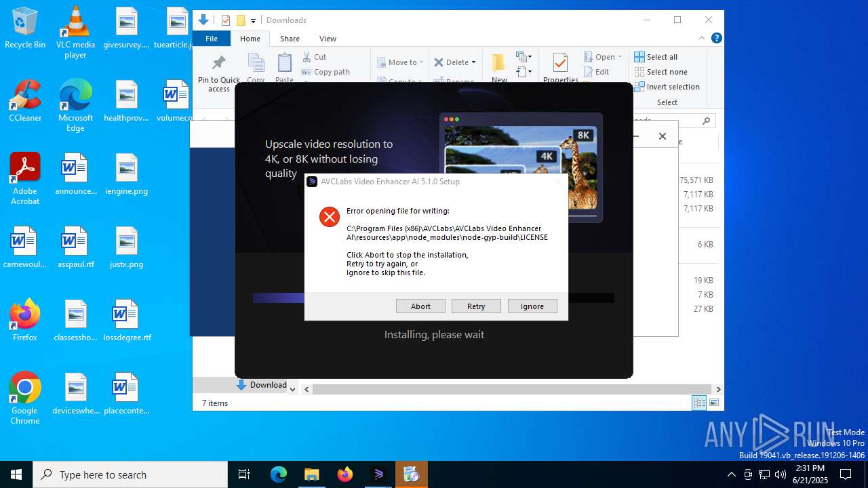Switch Explorer to details view icon

click(699, 403)
